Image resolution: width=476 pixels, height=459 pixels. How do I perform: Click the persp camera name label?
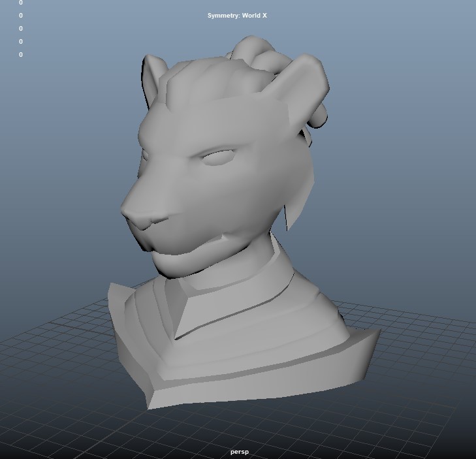pyautogui.click(x=240, y=452)
